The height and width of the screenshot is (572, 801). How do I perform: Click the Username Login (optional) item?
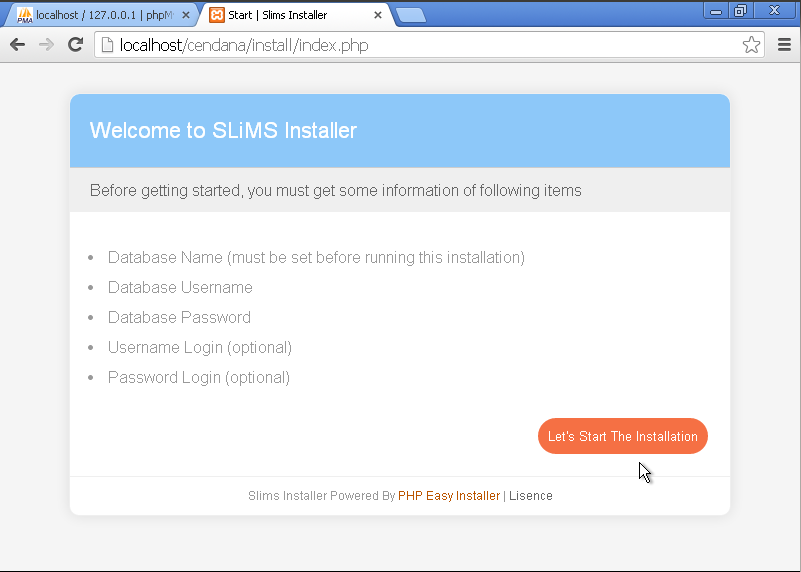[x=200, y=348]
